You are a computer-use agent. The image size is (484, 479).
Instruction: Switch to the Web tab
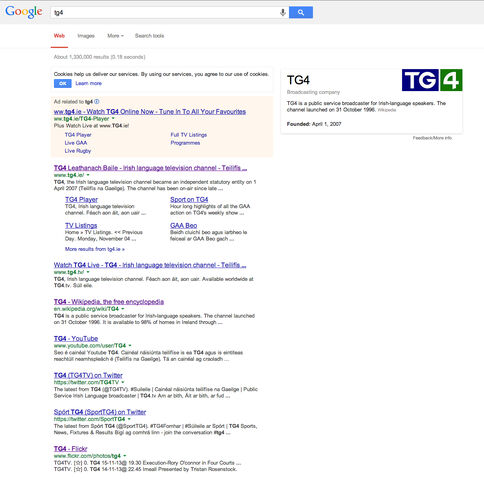tap(59, 36)
